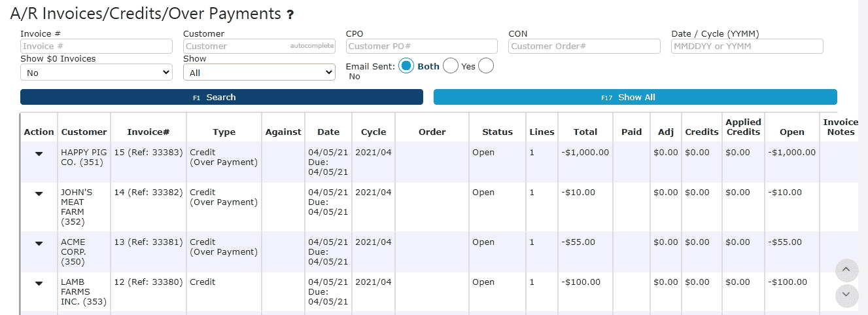Open action arrow for ACME CORP. row
Image resolution: width=868 pixels, height=315 pixels.
click(39, 243)
